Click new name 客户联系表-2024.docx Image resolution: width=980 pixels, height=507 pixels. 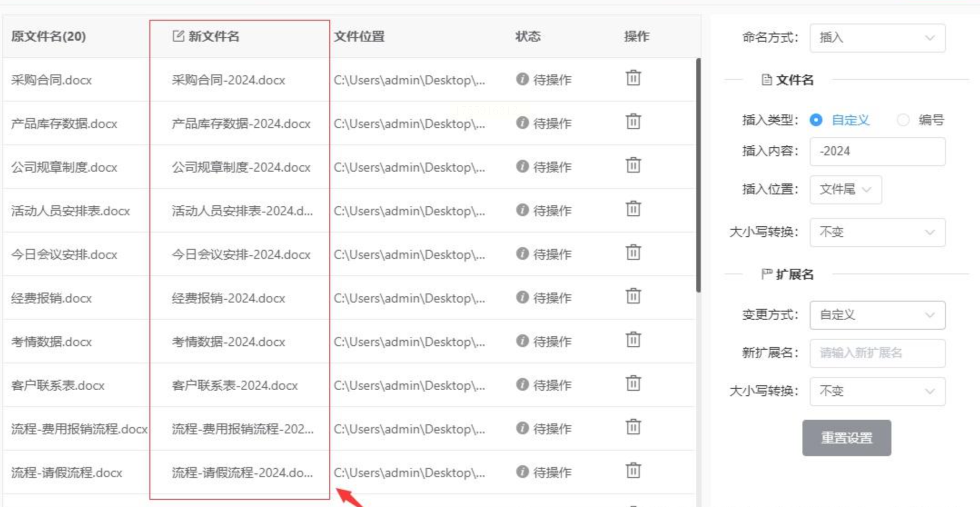point(235,385)
